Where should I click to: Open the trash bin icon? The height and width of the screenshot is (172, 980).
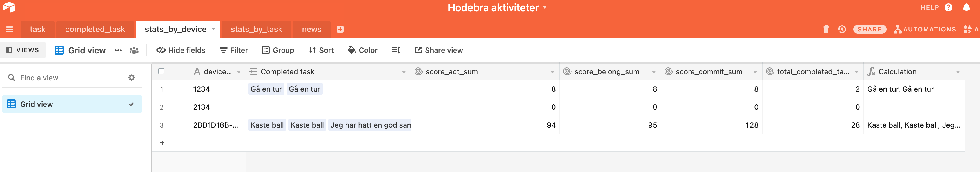coord(826,29)
